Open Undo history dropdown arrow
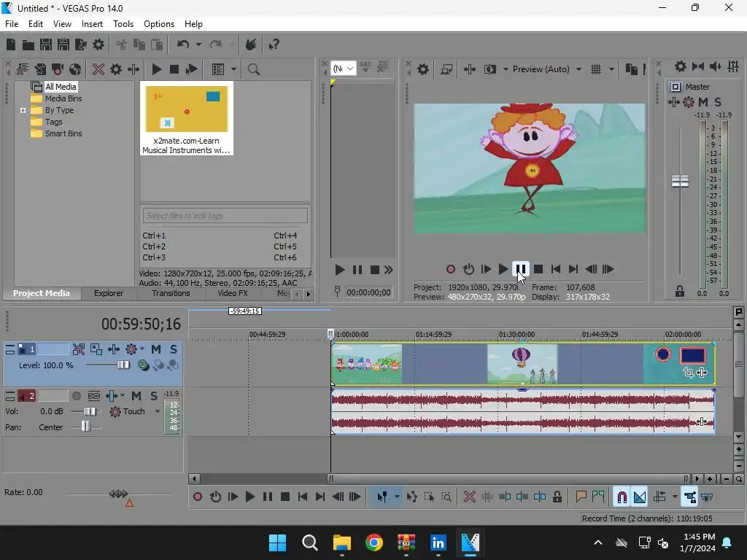Screen dimensions: 747x560 [198, 44]
